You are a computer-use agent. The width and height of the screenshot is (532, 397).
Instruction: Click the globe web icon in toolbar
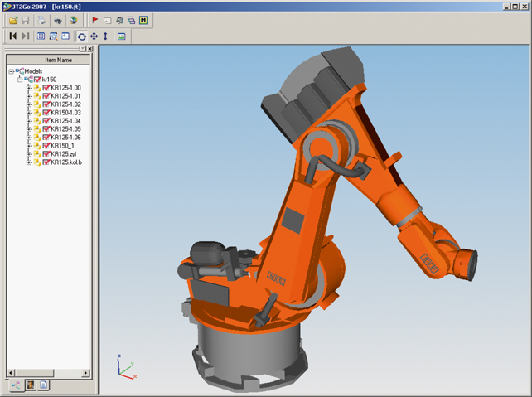pos(74,21)
